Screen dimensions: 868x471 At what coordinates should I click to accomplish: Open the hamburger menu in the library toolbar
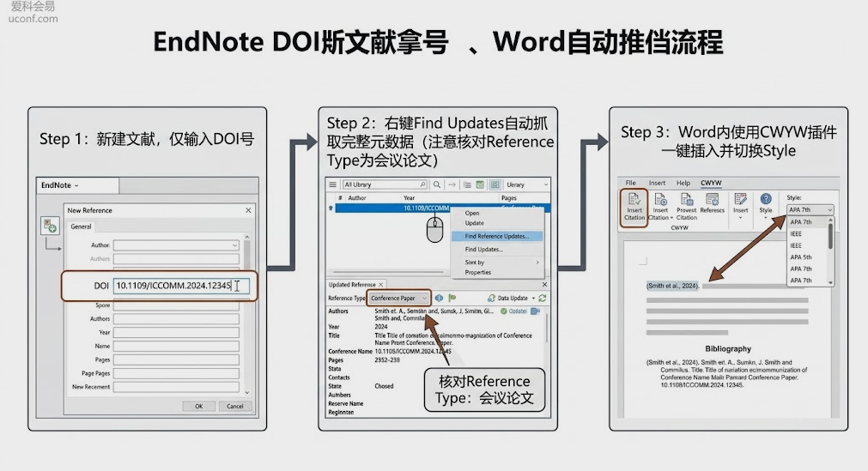tap(332, 184)
